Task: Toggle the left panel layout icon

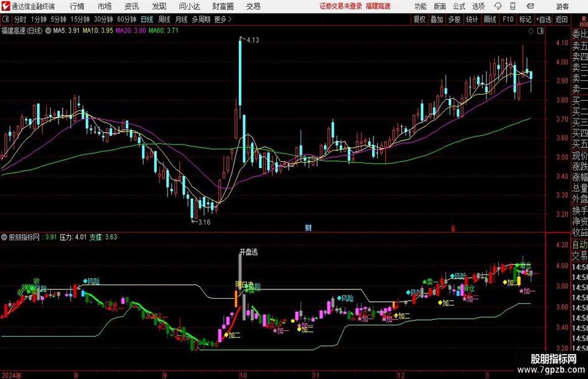Action: tap(6, 19)
